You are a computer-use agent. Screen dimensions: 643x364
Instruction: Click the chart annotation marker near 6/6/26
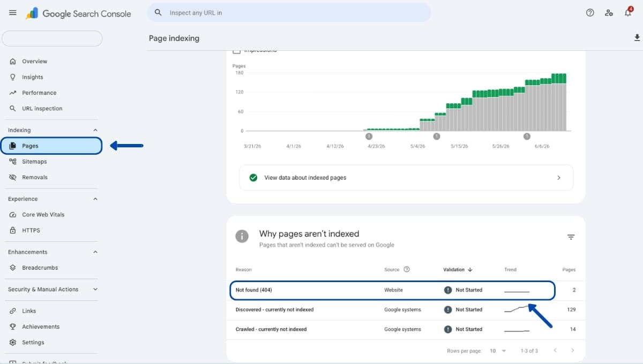pyautogui.click(x=527, y=136)
